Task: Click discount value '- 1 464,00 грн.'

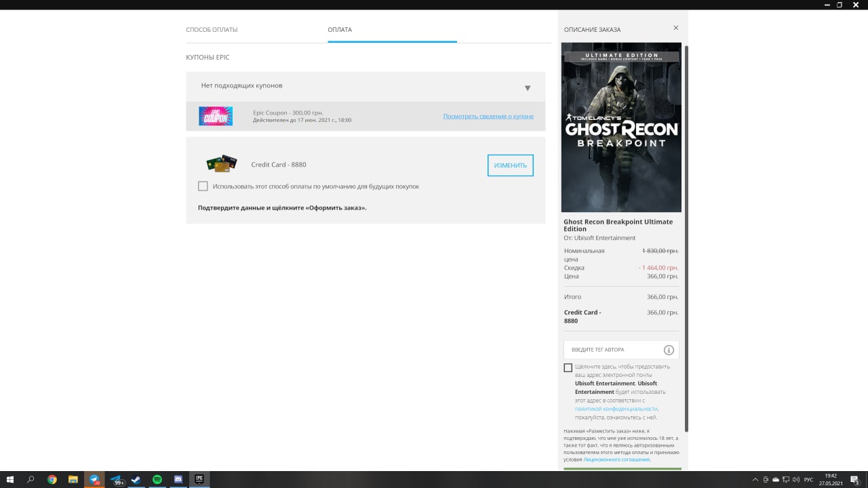Action: point(658,268)
